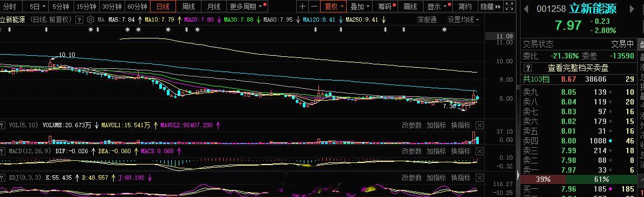The image size is (644, 197).
Task: Click 加指标 in the VOL panel
Action: (436, 125)
